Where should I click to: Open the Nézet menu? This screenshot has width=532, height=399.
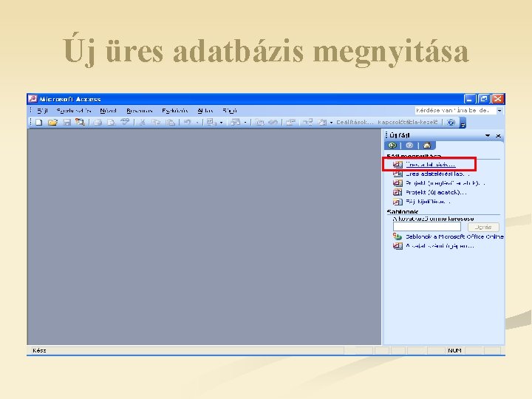point(108,111)
